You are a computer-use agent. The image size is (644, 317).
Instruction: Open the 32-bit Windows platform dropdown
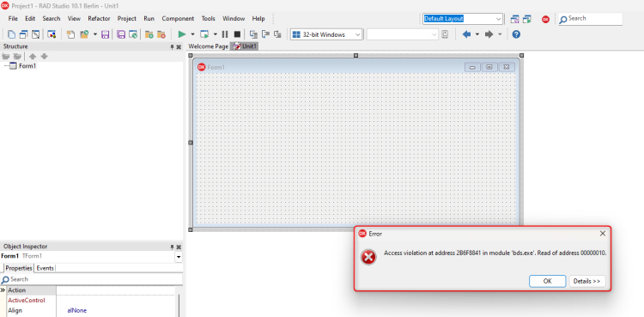point(326,34)
